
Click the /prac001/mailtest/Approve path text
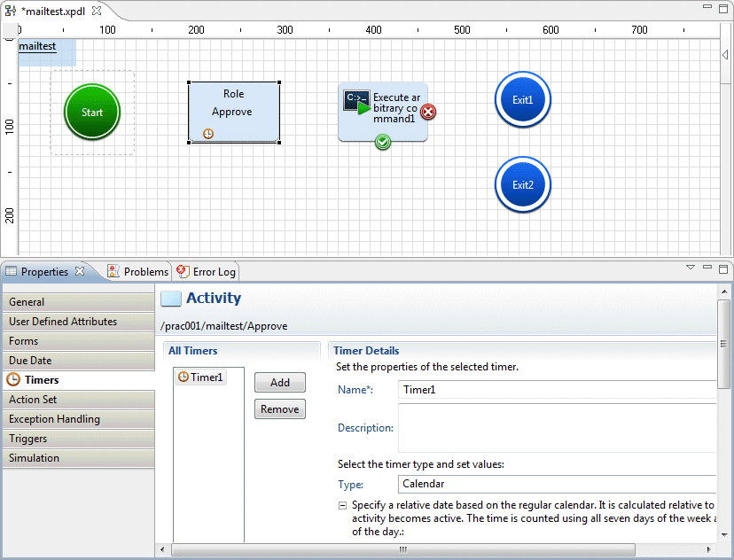(223, 326)
